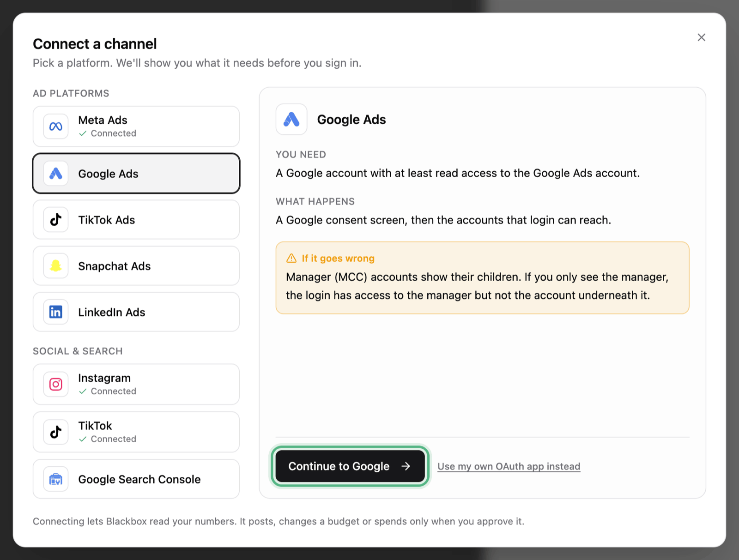Use my own OAuth app instead
Viewport: 739px width, 560px height.
(x=509, y=466)
